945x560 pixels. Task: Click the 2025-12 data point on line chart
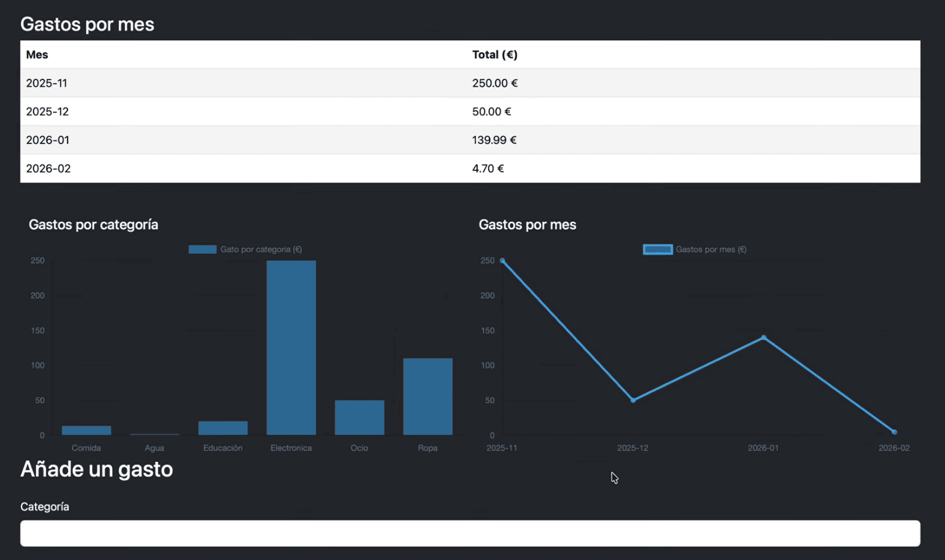633,400
